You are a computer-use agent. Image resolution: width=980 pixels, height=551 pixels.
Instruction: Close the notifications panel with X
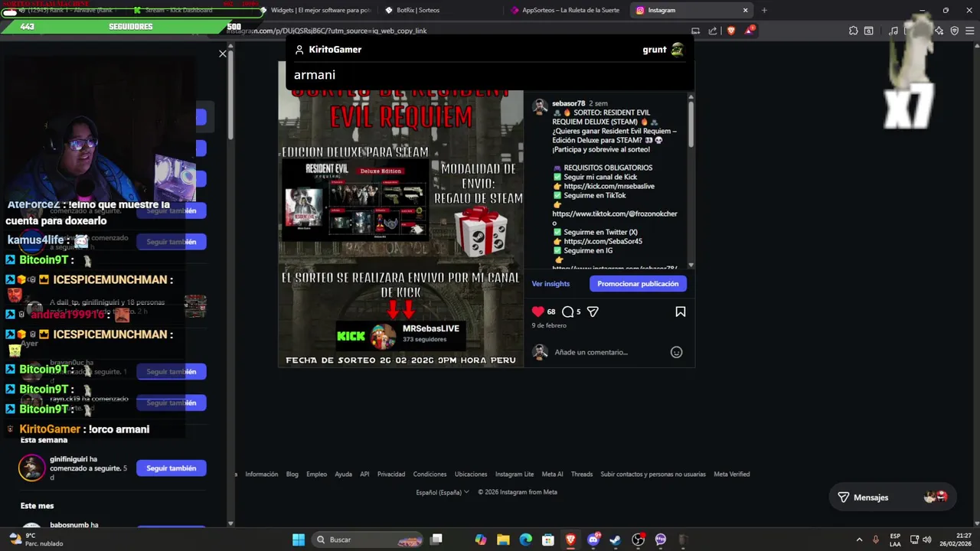[x=223, y=54]
